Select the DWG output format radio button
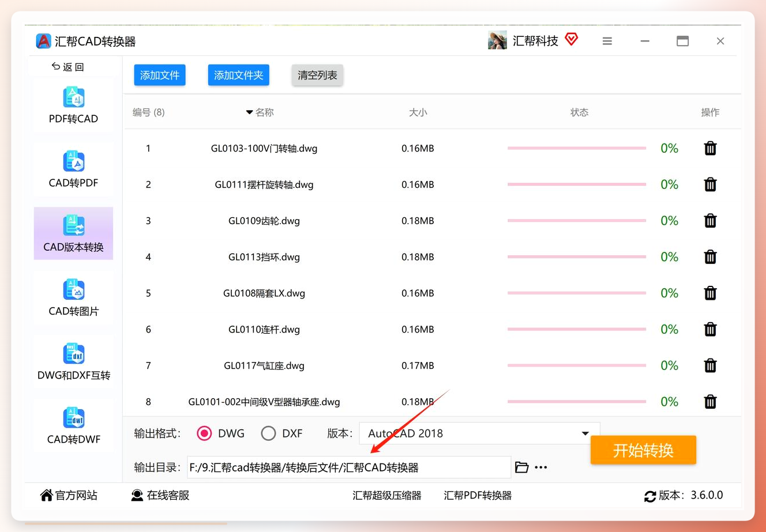The width and height of the screenshot is (766, 532). pyautogui.click(x=204, y=433)
